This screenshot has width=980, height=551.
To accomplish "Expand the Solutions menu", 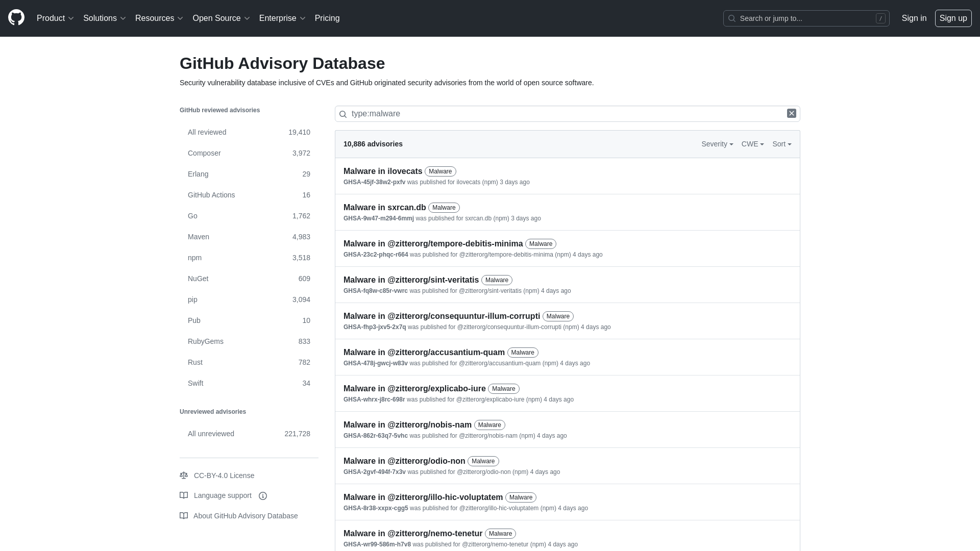I will click(104, 18).
